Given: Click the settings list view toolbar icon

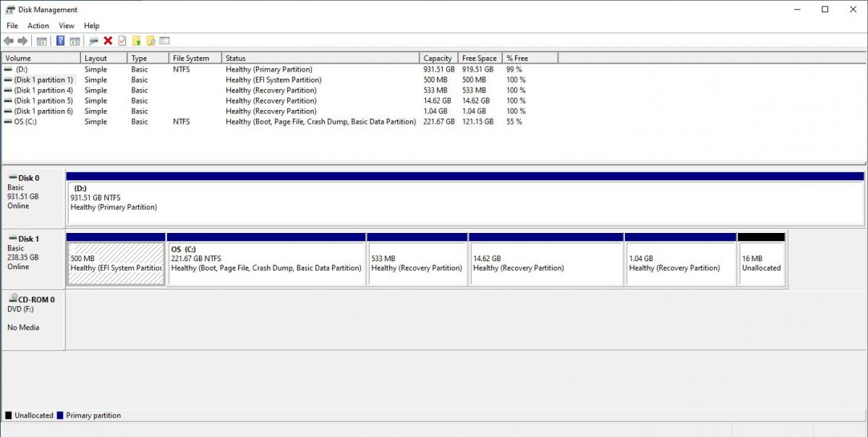Looking at the screenshot, I should [x=165, y=41].
